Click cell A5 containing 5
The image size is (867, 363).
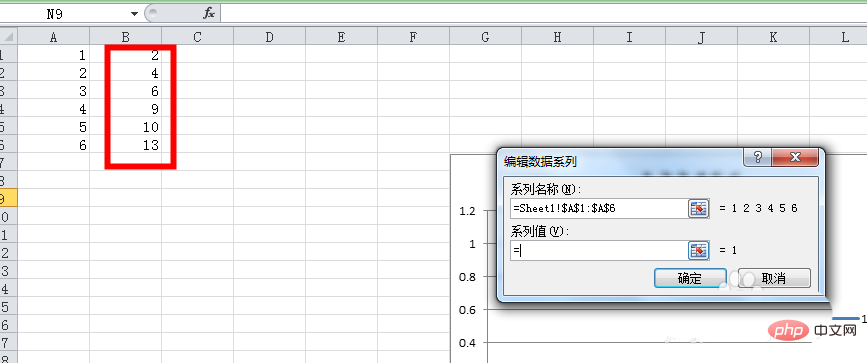pyautogui.click(x=54, y=127)
